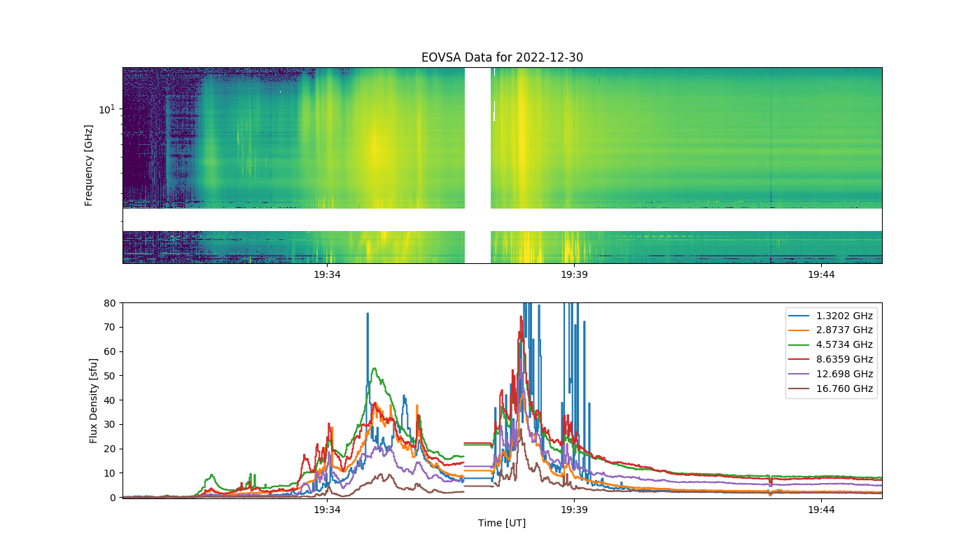Click the 10¹ frequency axis tick label
The height and width of the screenshot is (560, 980).
[106, 108]
